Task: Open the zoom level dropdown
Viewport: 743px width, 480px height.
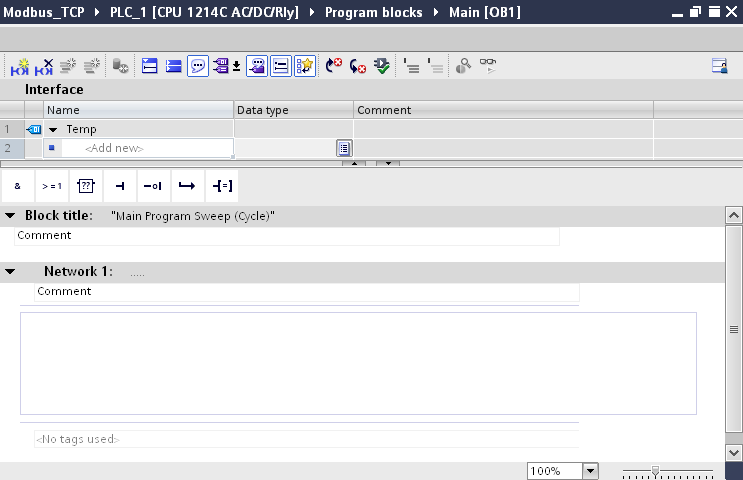Action: click(x=590, y=471)
